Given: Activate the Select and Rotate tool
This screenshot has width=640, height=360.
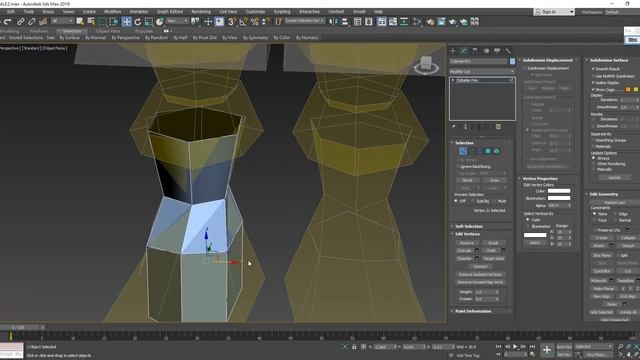Looking at the screenshot, I should 138,22.
